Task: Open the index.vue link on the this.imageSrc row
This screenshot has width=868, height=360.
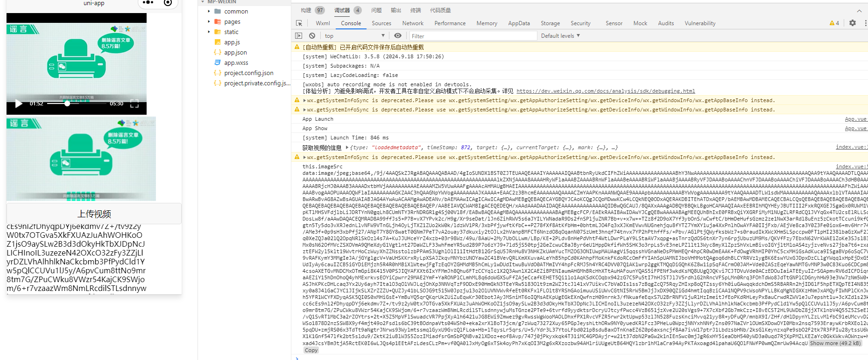Action: click(x=851, y=166)
